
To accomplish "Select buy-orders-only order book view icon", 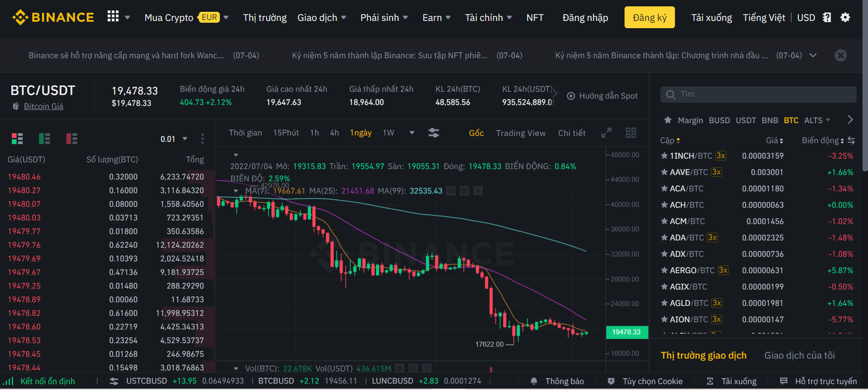I will point(45,139).
